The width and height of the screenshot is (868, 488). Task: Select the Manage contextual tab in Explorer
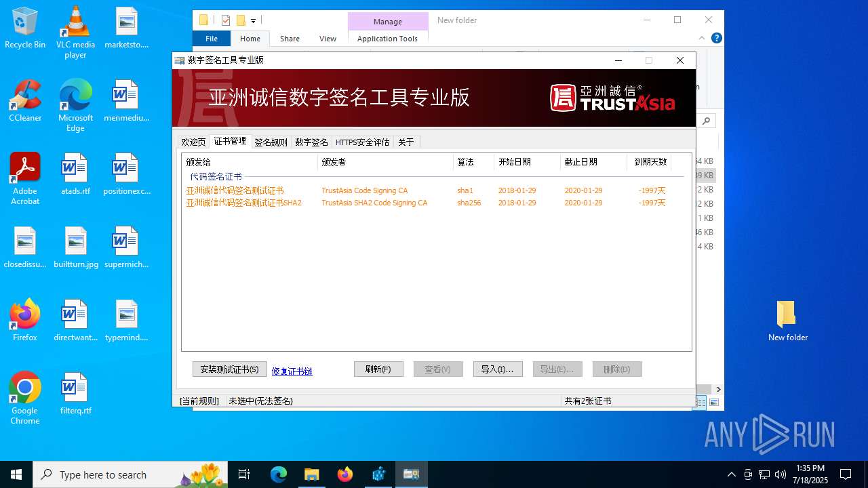[x=388, y=22]
